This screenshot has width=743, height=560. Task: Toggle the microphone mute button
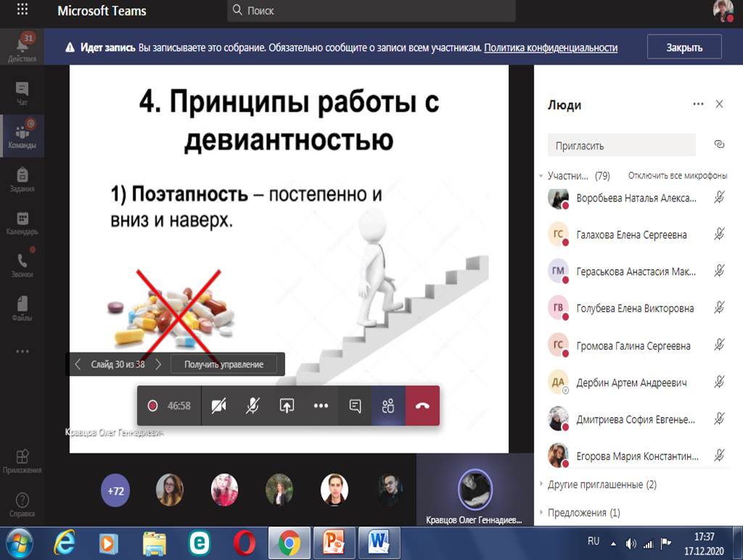[253, 405]
